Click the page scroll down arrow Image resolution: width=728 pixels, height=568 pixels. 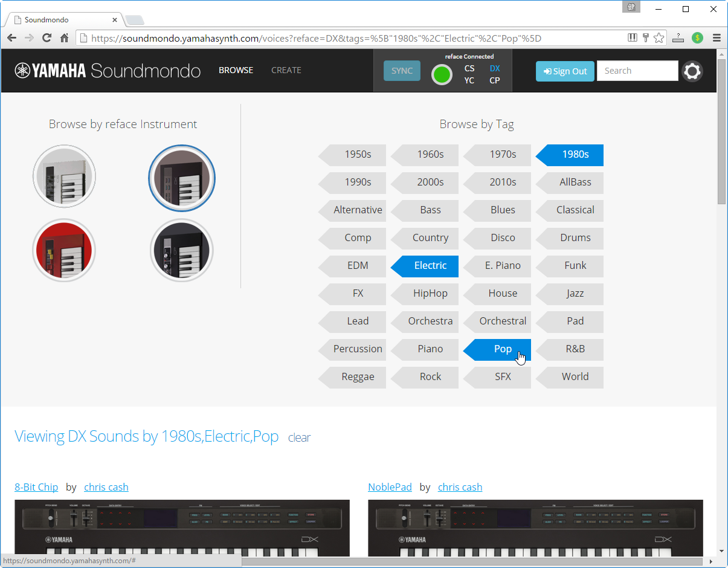(x=722, y=551)
